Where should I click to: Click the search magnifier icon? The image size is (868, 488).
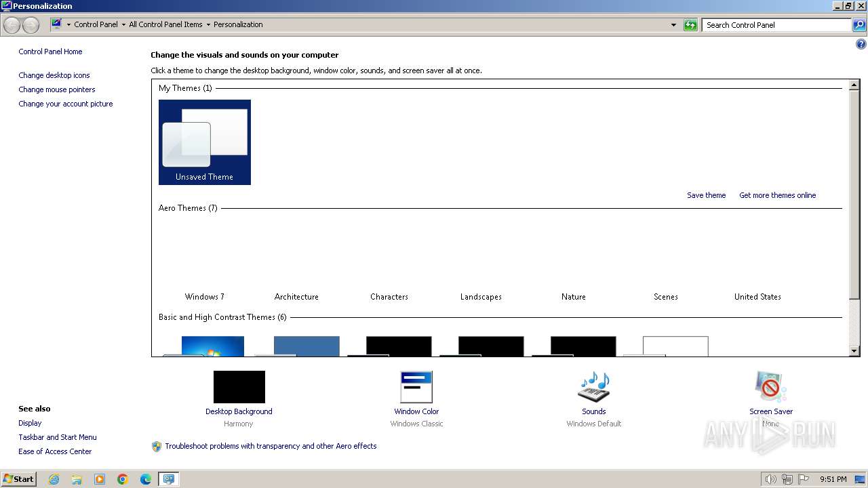coord(859,25)
